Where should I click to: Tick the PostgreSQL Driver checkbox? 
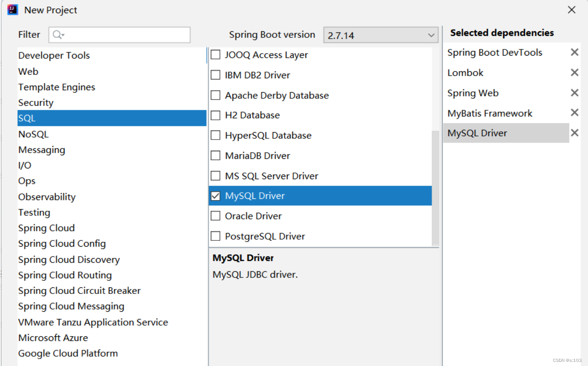tap(216, 236)
